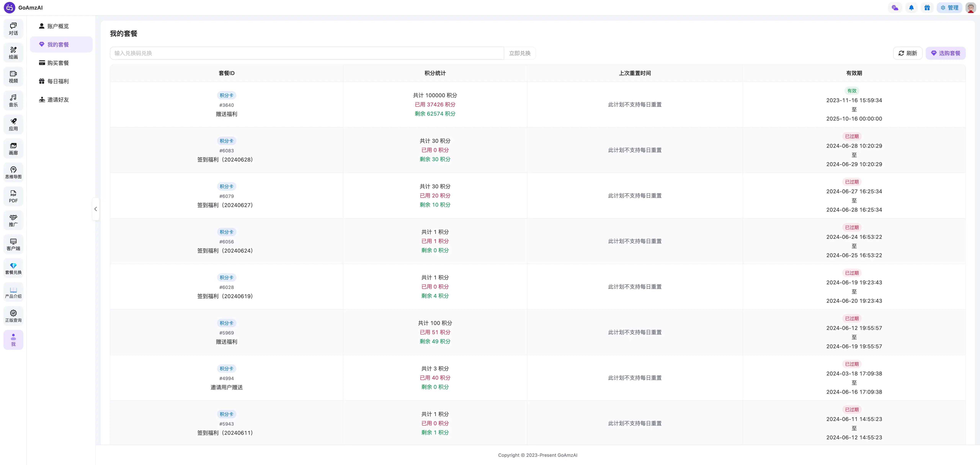980x465 pixels.
Task: Open the PDF tool icon
Action: (13, 197)
